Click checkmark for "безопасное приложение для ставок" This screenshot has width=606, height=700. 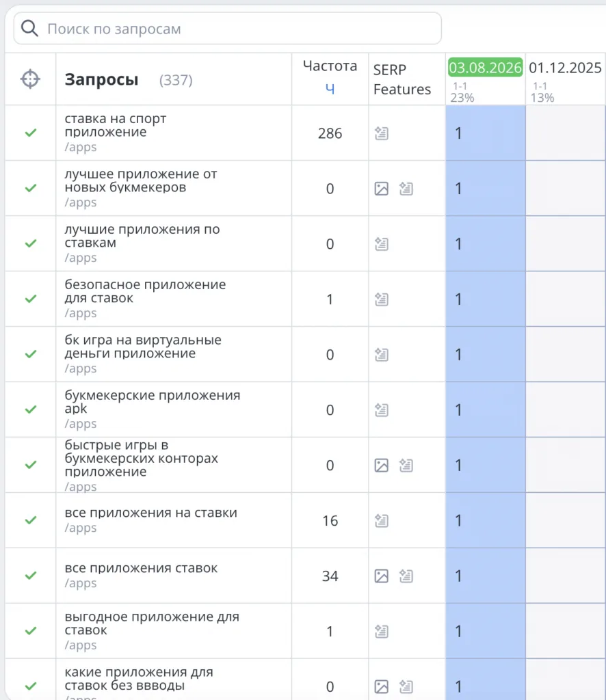pyautogui.click(x=31, y=299)
